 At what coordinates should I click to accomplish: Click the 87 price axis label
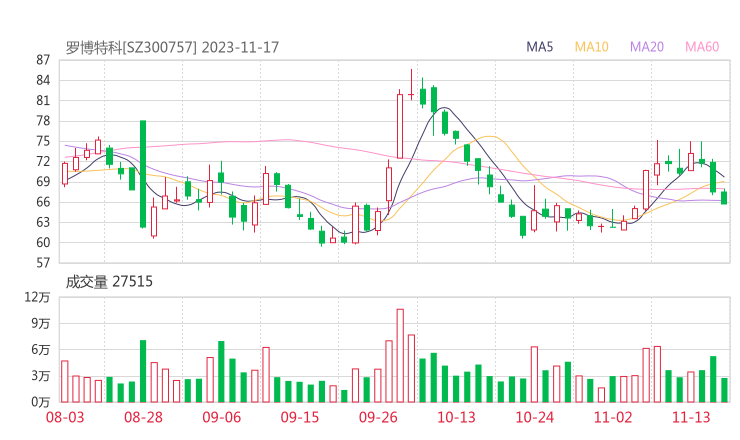tap(43, 60)
